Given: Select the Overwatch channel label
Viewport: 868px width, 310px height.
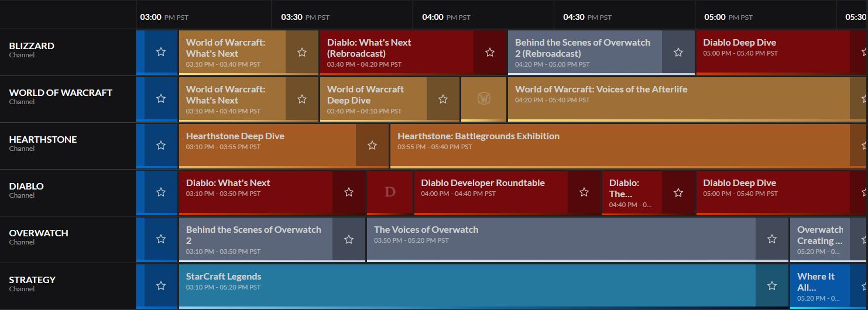Looking at the screenshot, I should pos(39,233).
